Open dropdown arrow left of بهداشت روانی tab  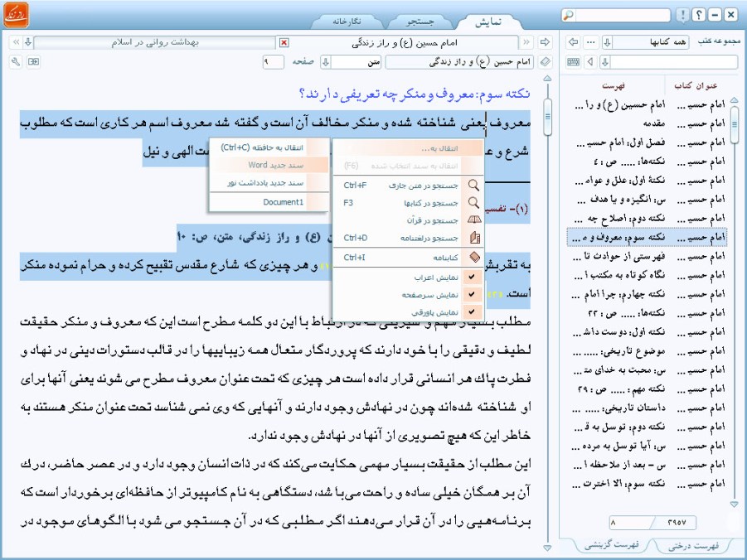[28, 42]
